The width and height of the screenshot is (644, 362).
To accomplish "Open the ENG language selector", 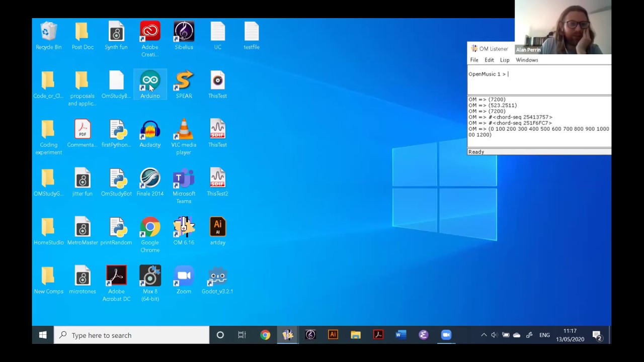I will 544,335.
